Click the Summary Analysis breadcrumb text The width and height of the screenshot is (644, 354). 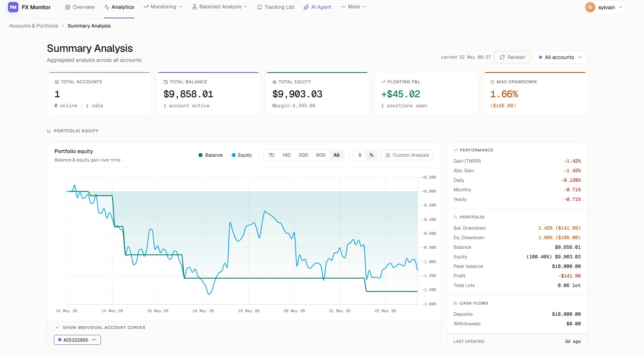click(x=89, y=26)
